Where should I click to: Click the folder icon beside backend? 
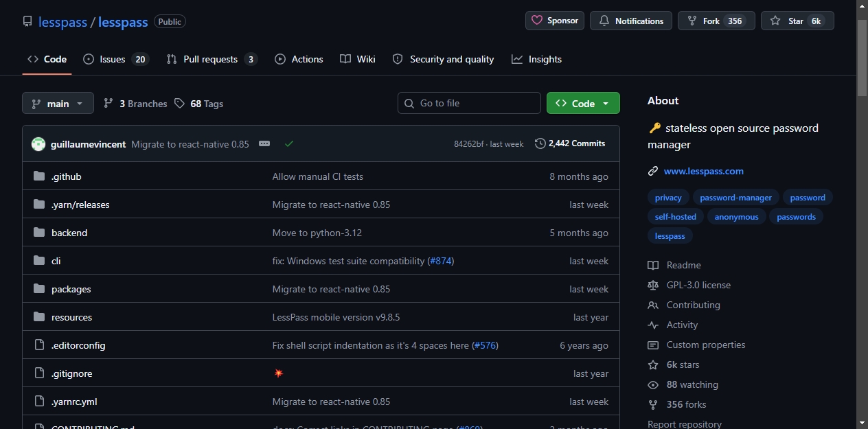[39, 233]
